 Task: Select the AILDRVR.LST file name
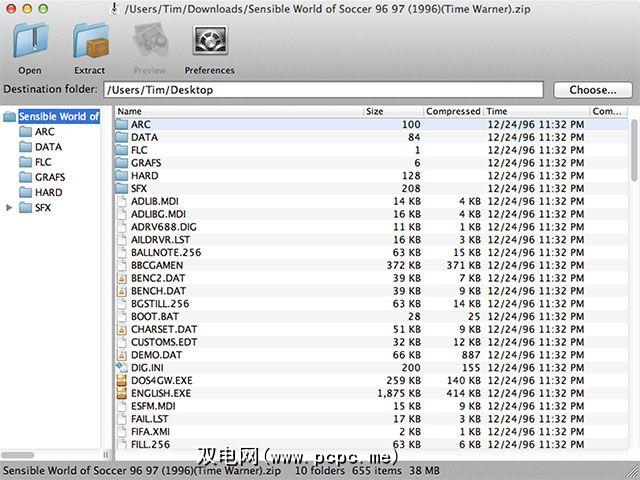pos(160,240)
